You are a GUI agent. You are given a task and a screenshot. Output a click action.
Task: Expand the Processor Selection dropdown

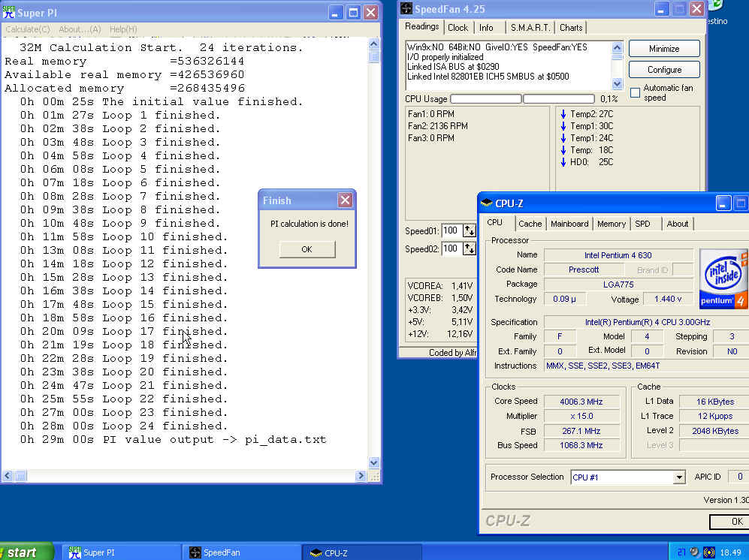tap(679, 477)
